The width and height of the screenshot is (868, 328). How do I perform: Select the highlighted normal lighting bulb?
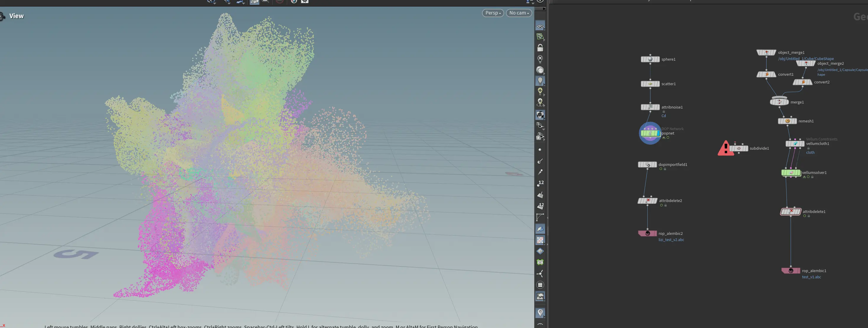pyautogui.click(x=540, y=81)
